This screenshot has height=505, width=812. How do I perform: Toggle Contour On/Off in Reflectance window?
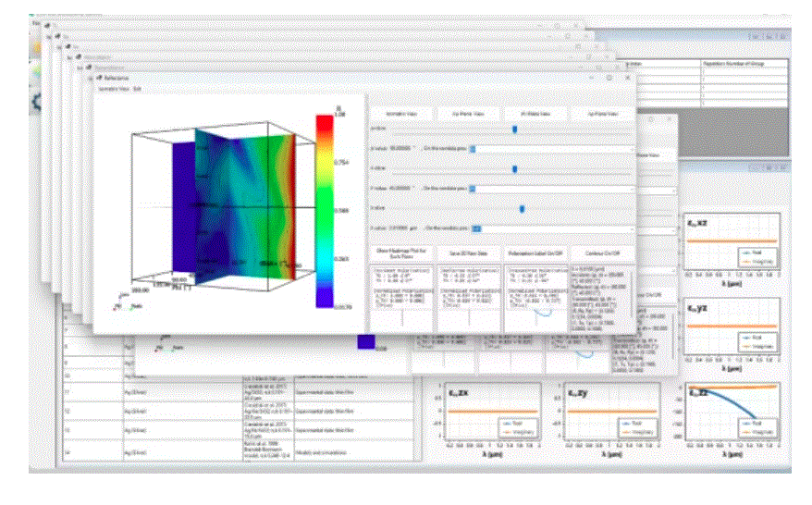pos(603,253)
